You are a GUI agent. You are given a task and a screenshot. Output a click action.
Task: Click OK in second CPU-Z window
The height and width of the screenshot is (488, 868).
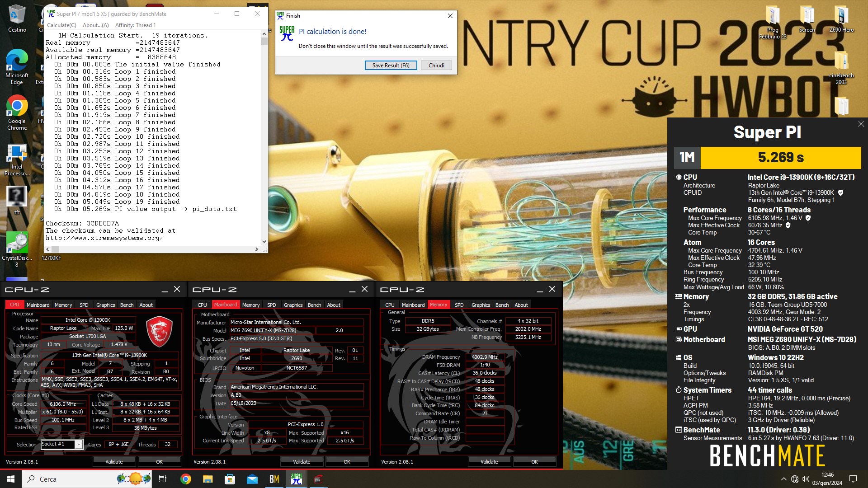pos(347,462)
